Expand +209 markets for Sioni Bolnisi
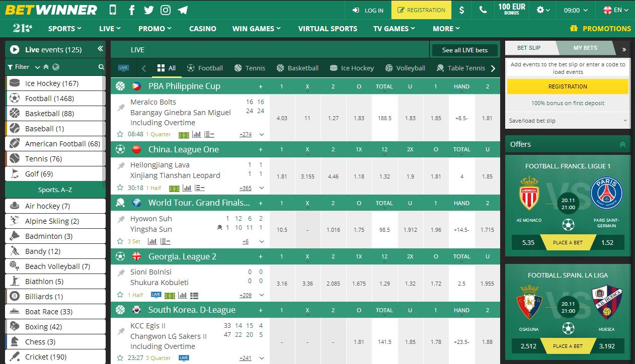The width and height of the screenshot is (635, 364). tap(246, 295)
